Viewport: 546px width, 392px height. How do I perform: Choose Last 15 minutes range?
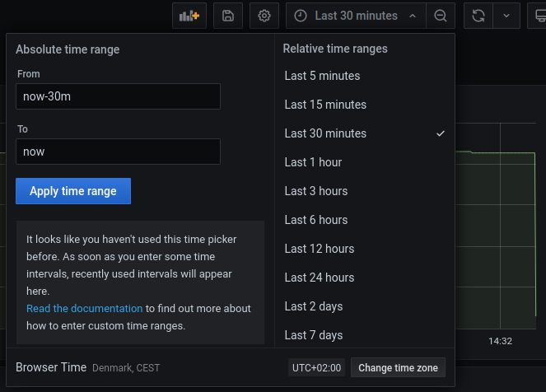coord(325,105)
